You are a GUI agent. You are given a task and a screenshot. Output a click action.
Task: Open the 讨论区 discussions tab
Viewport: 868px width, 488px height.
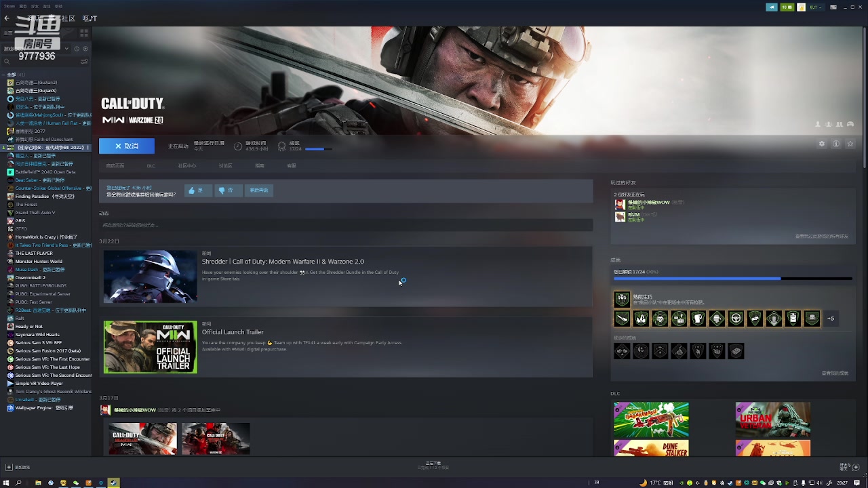point(225,165)
